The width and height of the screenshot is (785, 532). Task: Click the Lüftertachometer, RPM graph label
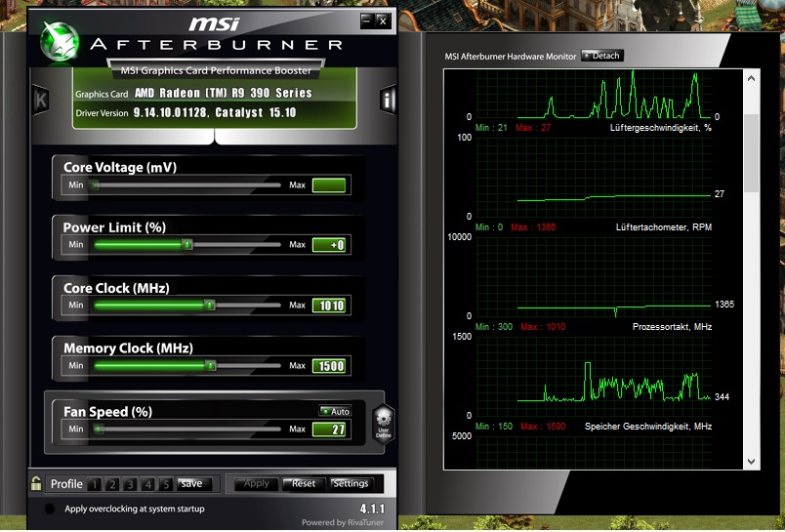tap(663, 227)
